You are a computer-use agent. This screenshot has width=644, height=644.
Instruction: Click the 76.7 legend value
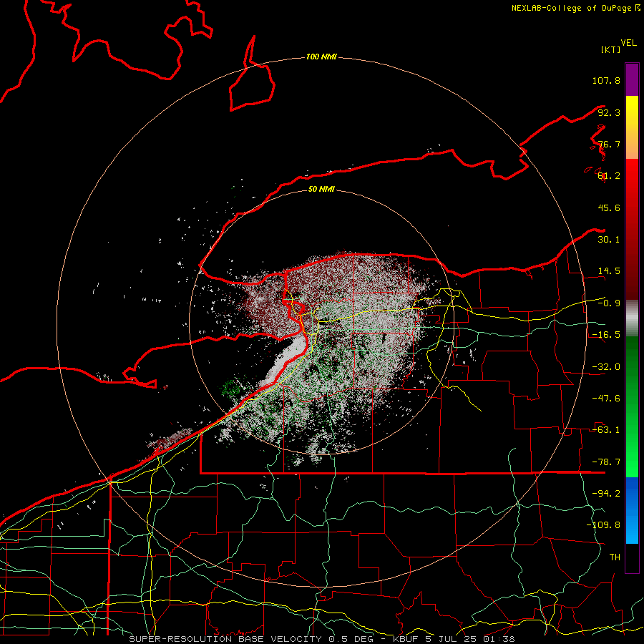(x=609, y=144)
